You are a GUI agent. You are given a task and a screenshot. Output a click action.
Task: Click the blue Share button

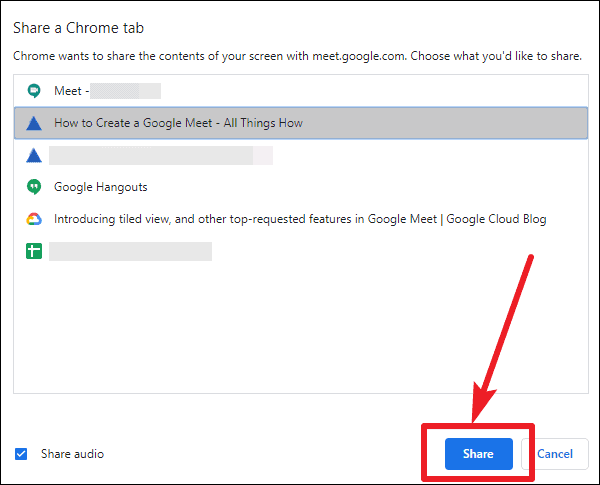(478, 454)
